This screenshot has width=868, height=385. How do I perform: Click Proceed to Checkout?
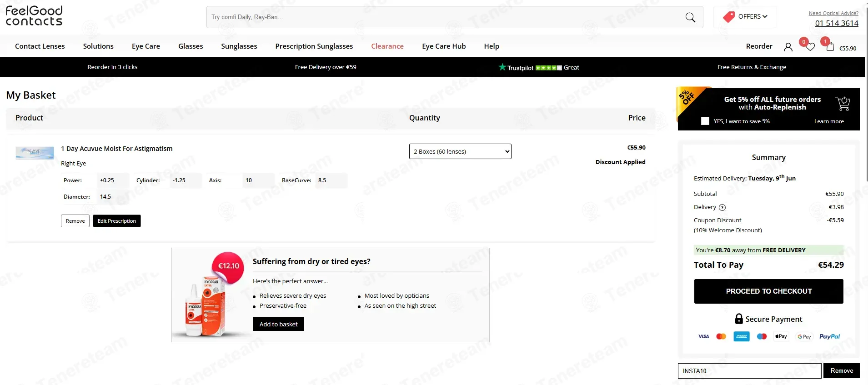pos(769,291)
